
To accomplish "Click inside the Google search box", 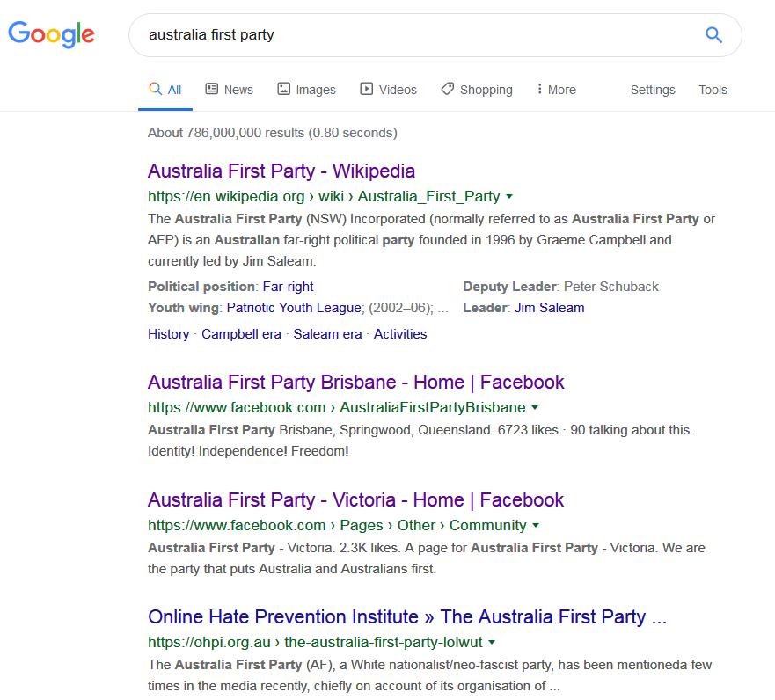I will click(413, 35).
